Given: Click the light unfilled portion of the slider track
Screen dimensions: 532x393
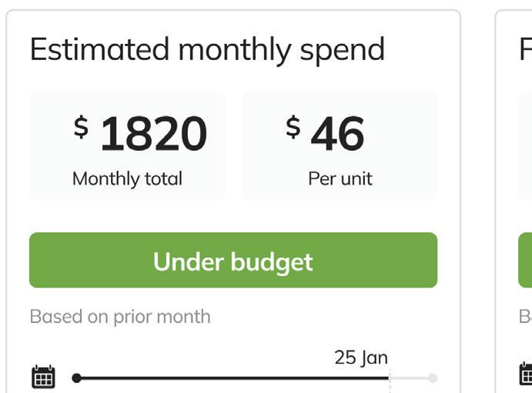Looking at the screenshot, I should click(410, 378).
